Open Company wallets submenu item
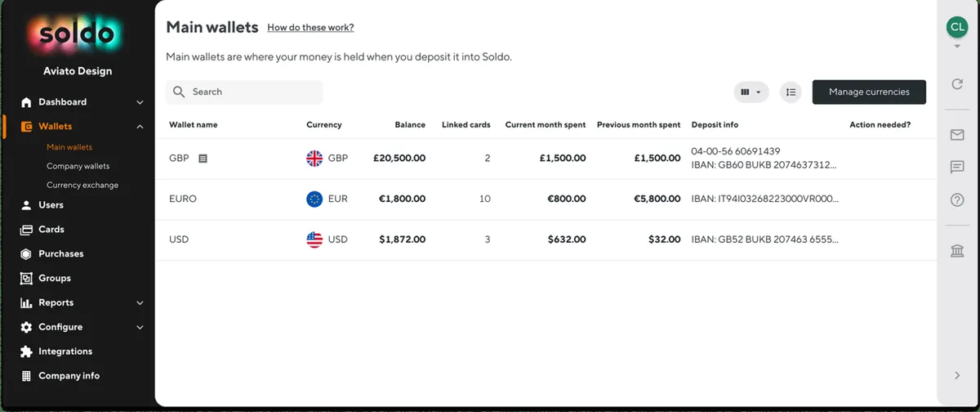Viewport: 980px width, 412px height. click(x=78, y=166)
